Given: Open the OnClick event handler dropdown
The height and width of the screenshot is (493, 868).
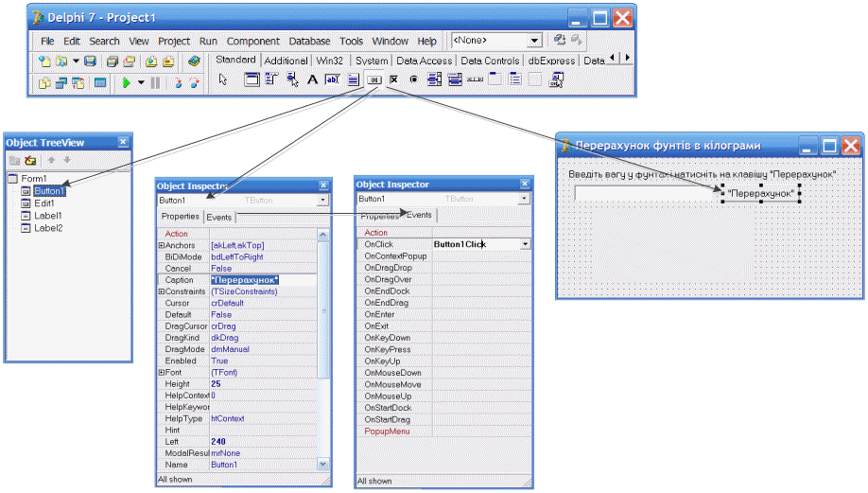Looking at the screenshot, I should pos(525,244).
